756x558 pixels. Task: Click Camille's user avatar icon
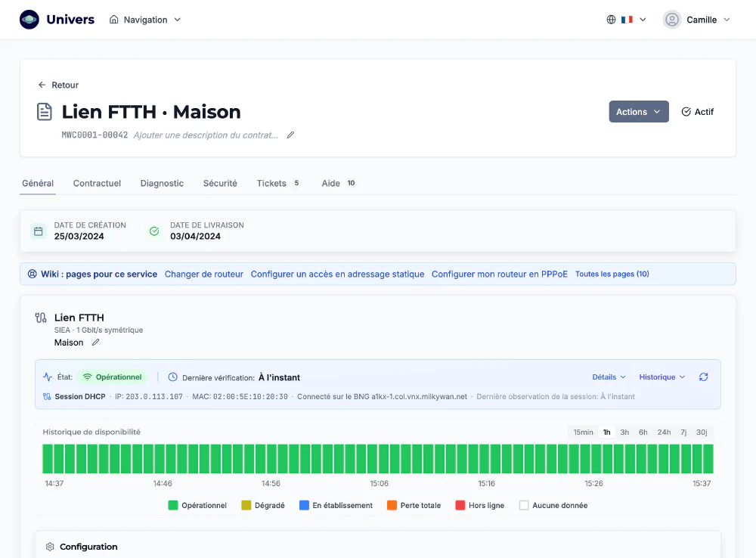pyautogui.click(x=671, y=20)
